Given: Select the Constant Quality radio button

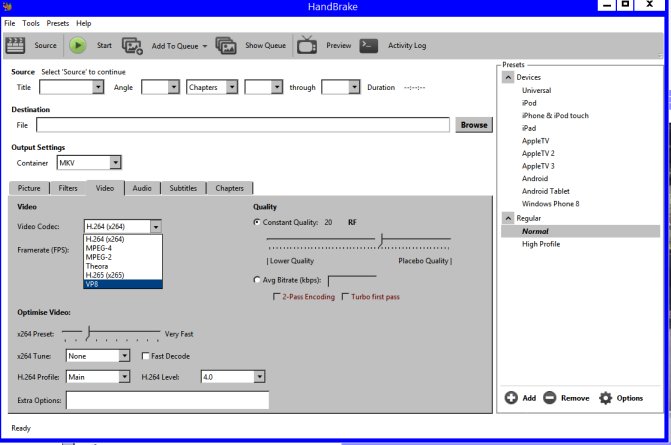Looking at the screenshot, I should point(257,222).
